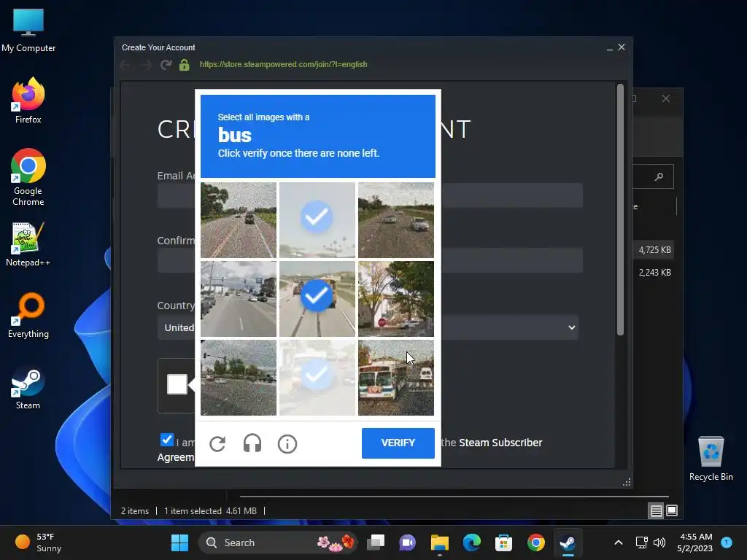This screenshot has height=560, width=747.
Task: Close the Create Your Account window
Action: 622,47
